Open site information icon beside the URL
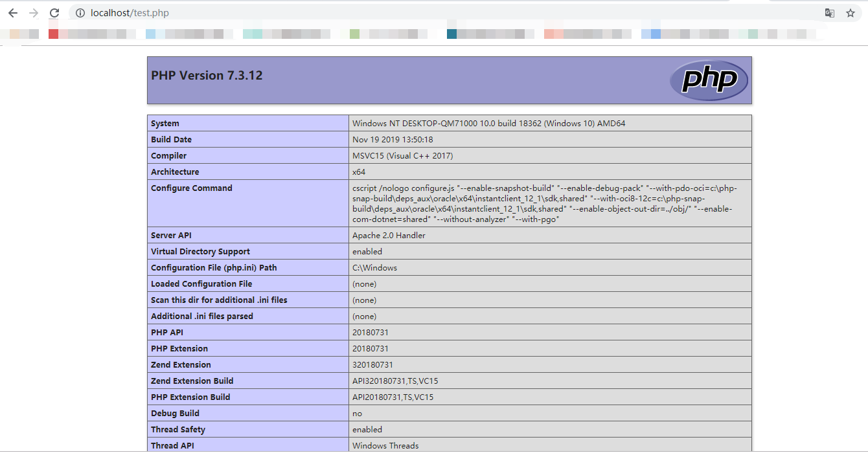The image size is (868, 455). (80, 13)
